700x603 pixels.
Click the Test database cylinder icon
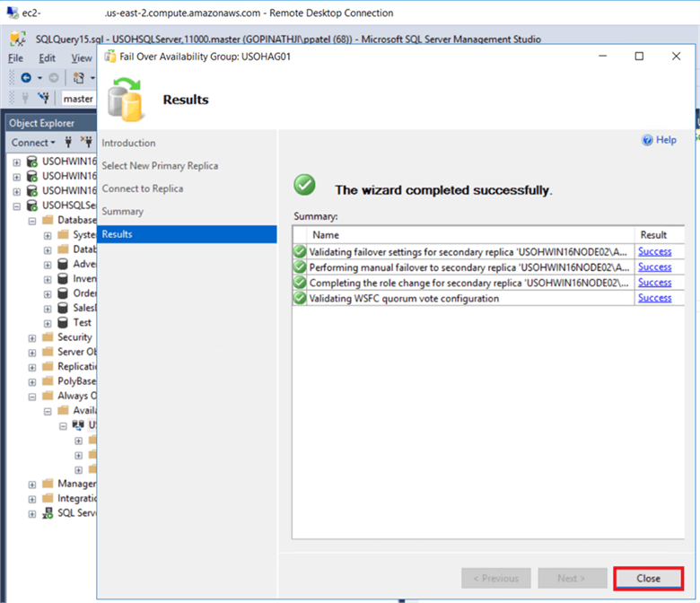63,323
